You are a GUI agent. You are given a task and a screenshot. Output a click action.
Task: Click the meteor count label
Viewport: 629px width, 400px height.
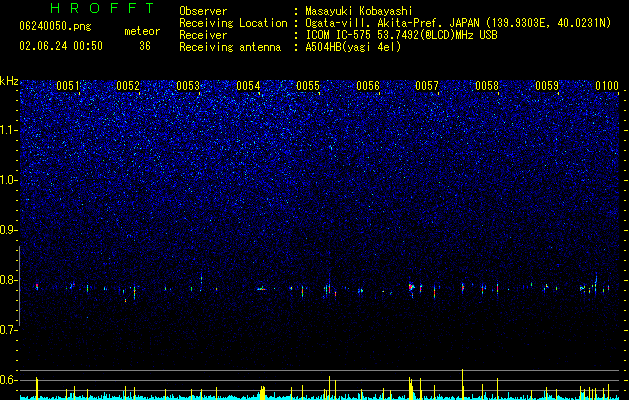coord(142,31)
